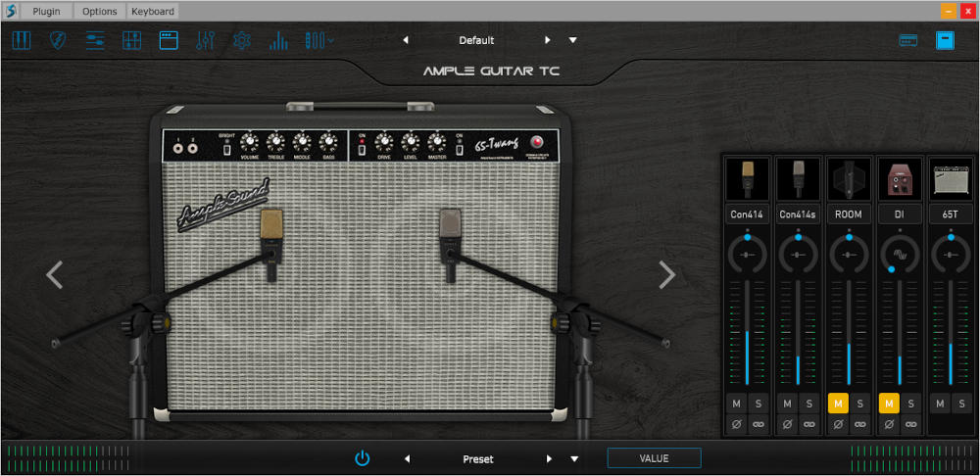Open the grid mixer FX panel icon
The image size is (980, 476).
(x=132, y=40)
